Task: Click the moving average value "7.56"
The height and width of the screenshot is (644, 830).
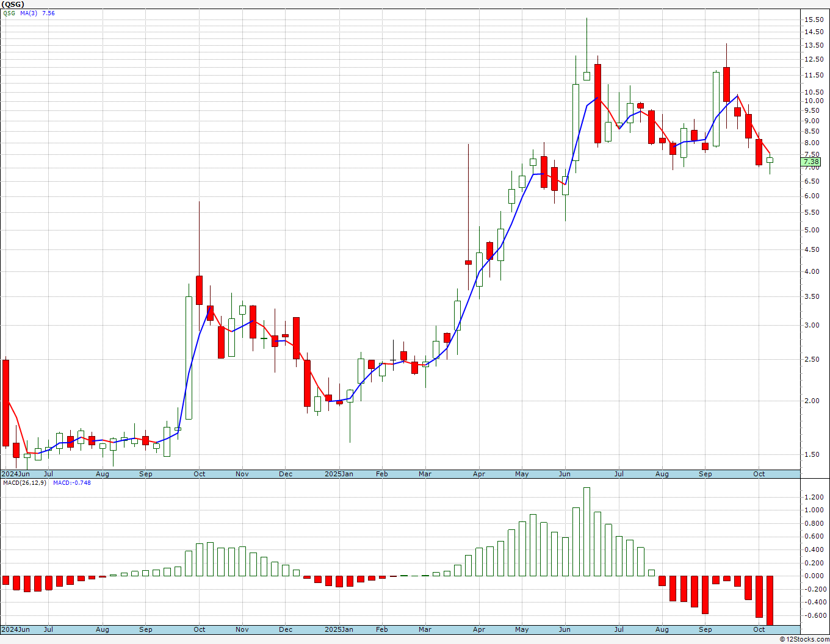Action: (x=48, y=13)
